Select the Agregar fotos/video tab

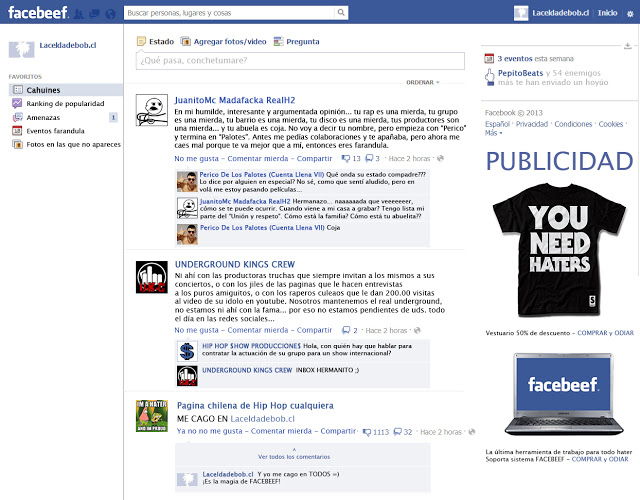(224, 41)
